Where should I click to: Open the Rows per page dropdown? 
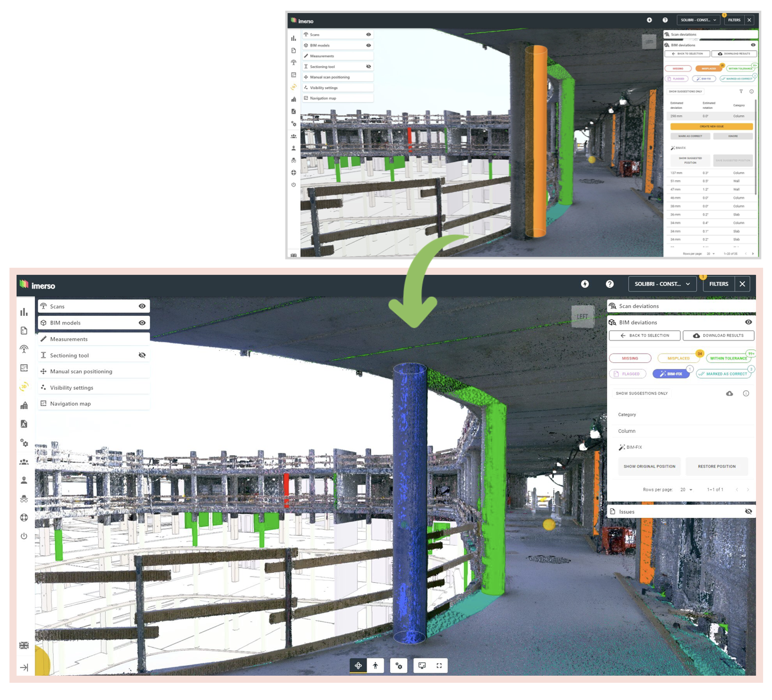[686, 490]
